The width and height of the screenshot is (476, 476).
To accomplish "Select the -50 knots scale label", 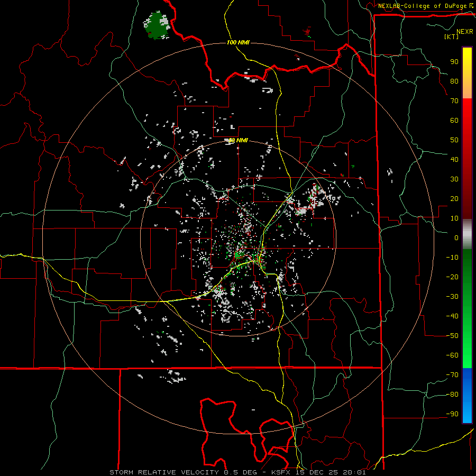I will click(452, 336).
